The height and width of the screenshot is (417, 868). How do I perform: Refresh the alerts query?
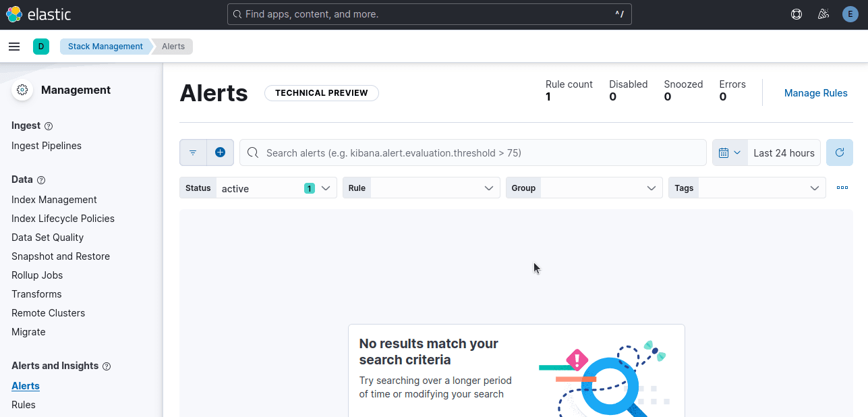[840, 152]
